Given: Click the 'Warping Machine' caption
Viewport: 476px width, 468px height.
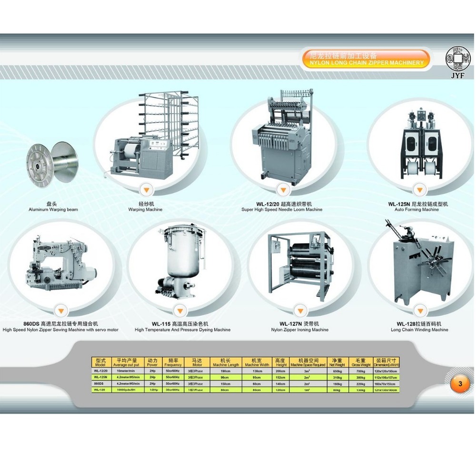Looking at the screenshot, I should 145,210.
